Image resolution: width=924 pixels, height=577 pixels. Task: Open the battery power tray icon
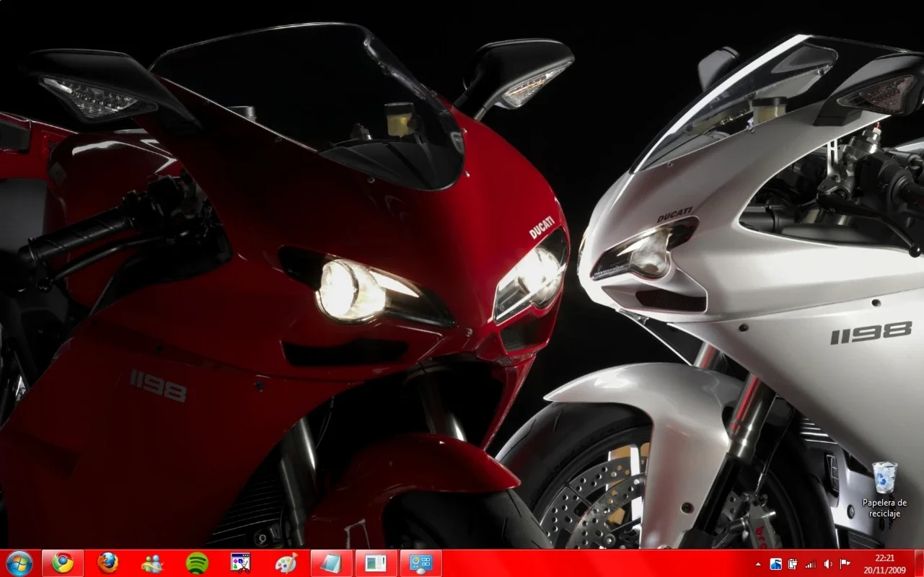click(793, 564)
